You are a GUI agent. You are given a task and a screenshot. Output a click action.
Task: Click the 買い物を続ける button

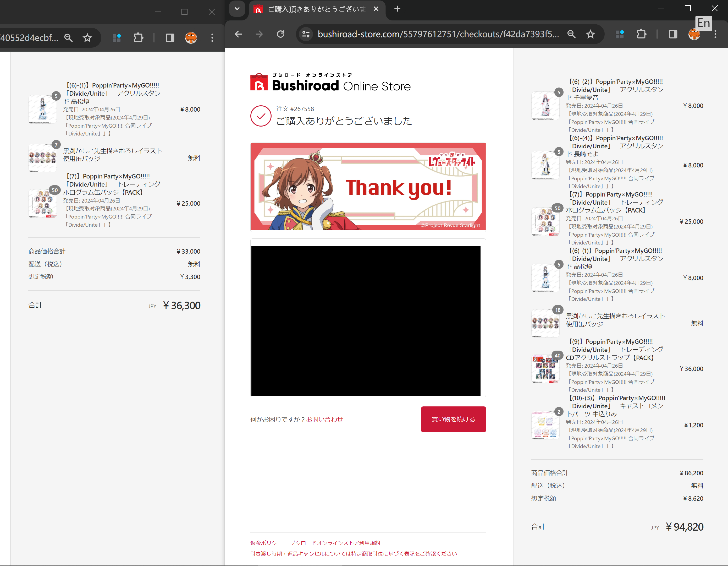[x=453, y=419]
